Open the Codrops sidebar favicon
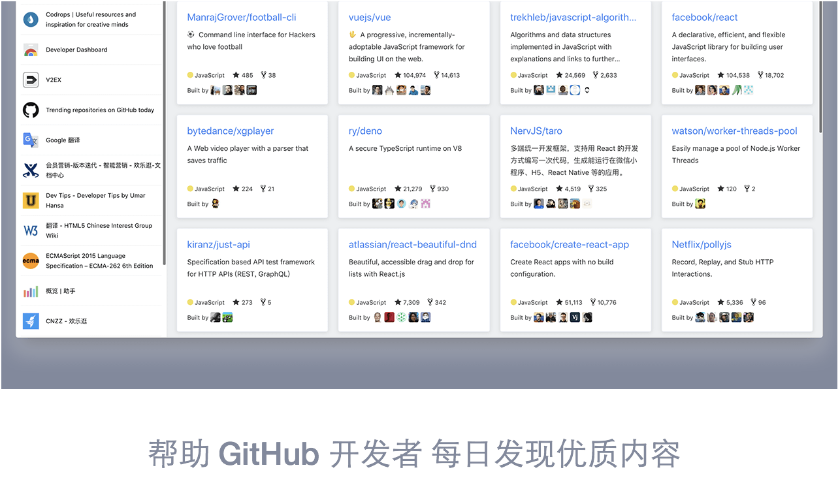This screenshot has height=504, width=840. pos(31,20)
